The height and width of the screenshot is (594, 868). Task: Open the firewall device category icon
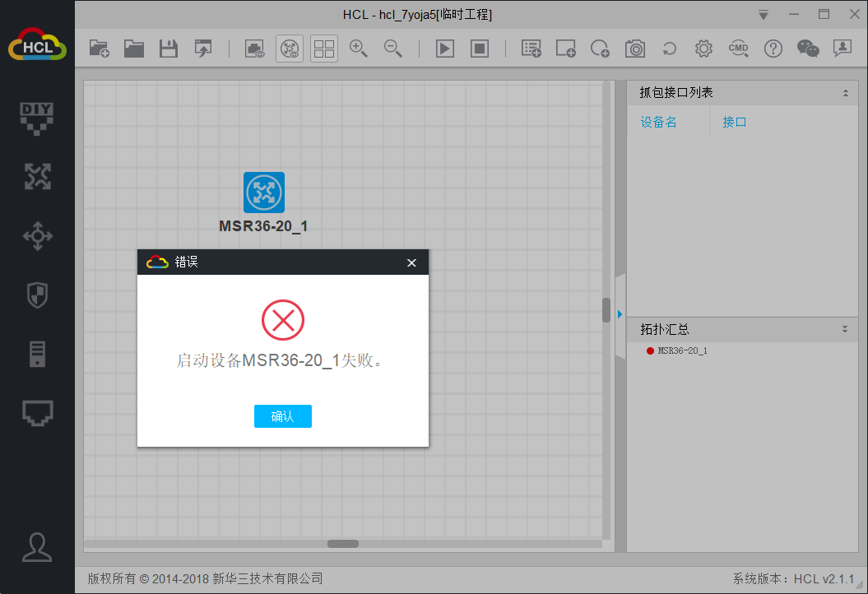click(37, 295)
